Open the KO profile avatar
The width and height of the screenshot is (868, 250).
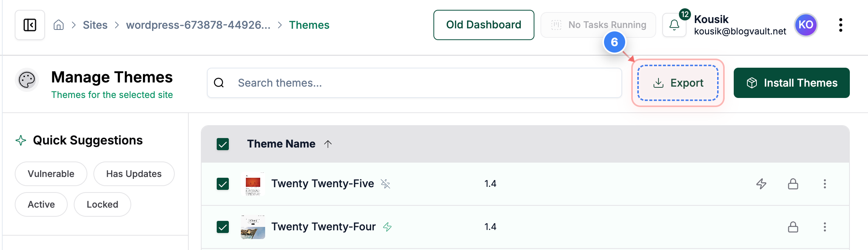(806, 25)
